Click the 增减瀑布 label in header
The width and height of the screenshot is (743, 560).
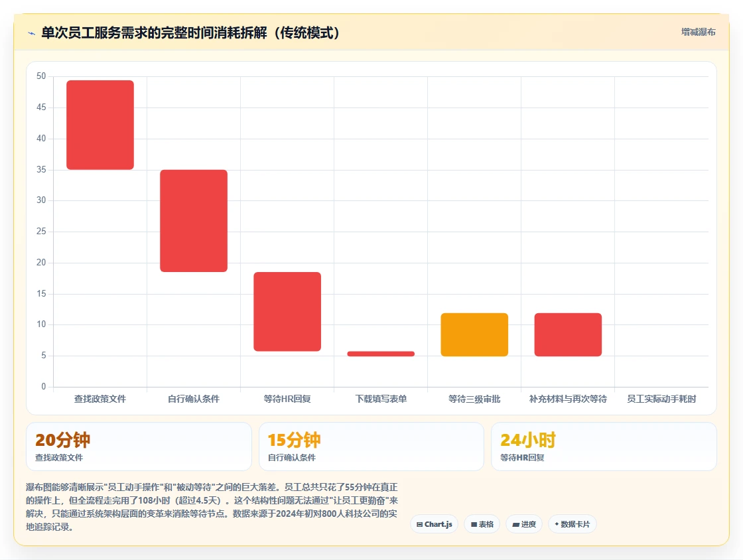tap(698, 33)
